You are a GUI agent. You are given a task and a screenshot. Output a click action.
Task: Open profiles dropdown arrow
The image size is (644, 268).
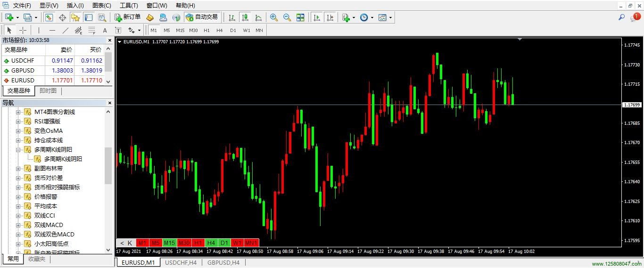click(36, 17)
